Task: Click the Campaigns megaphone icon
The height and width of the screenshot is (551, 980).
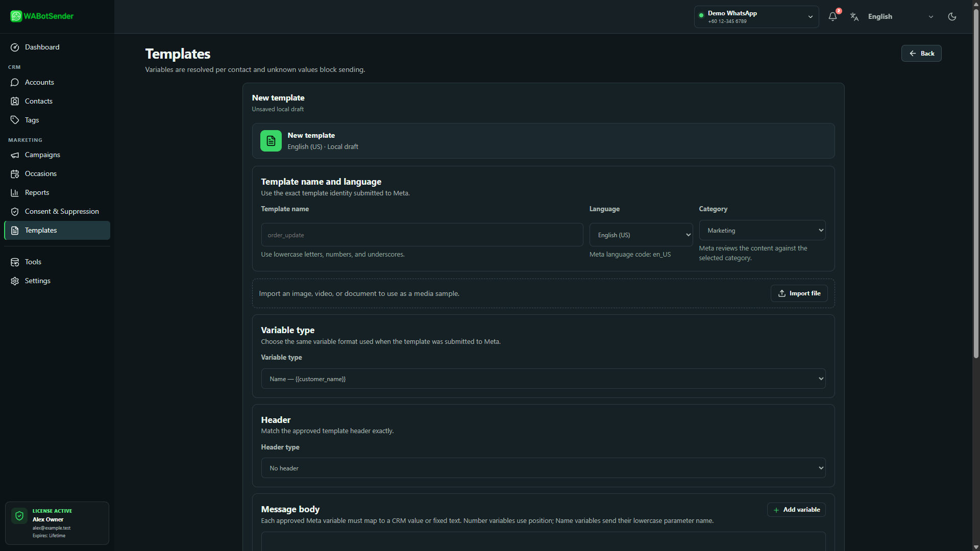Action: point(15,155)
